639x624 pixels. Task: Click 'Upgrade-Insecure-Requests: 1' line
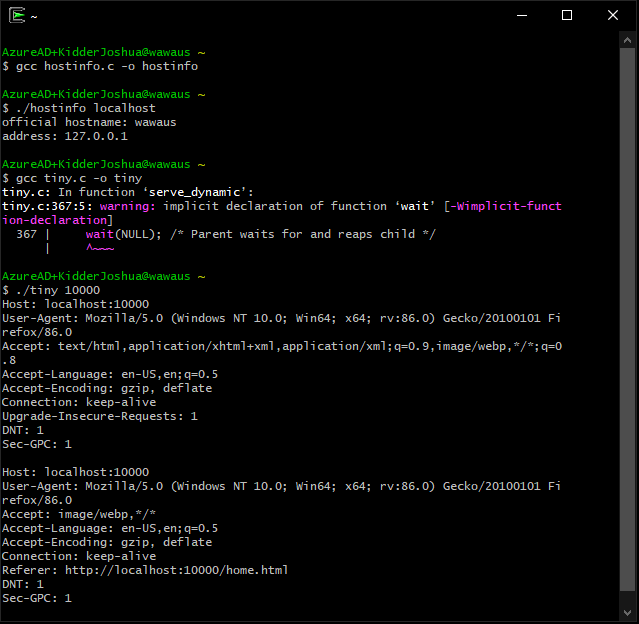(100, 417)
